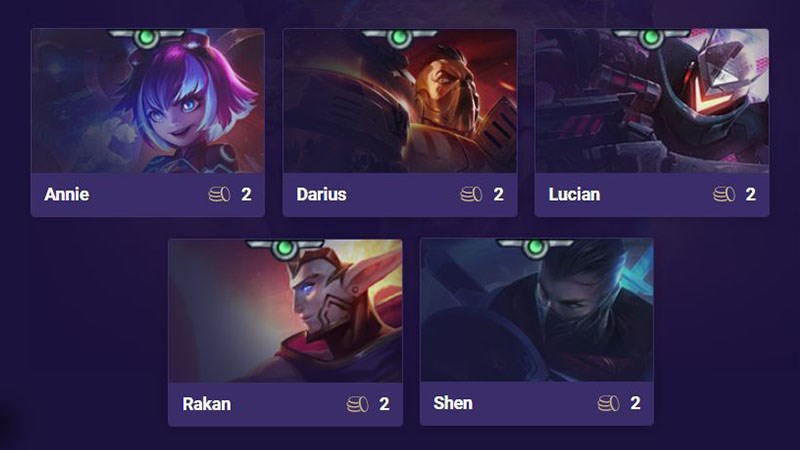This screenshot has width=800, height=450.
Task: Click the Rakan name label
Action: click(207, 404)
